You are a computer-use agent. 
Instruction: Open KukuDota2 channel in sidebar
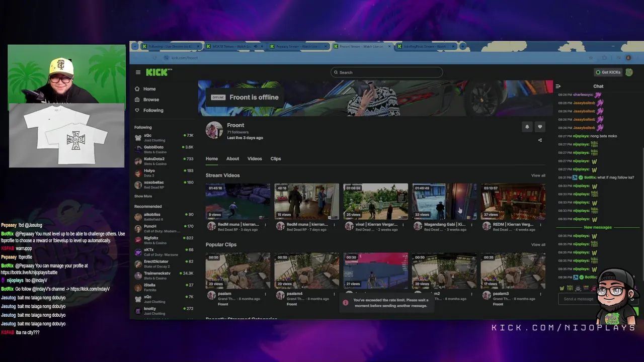coord(164,161)
